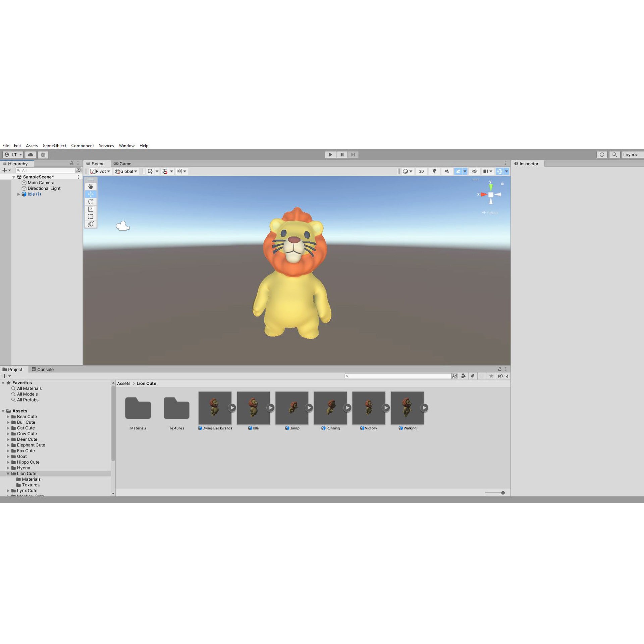Select the Scale tool
644x644 pixels.
click(91, 209)
